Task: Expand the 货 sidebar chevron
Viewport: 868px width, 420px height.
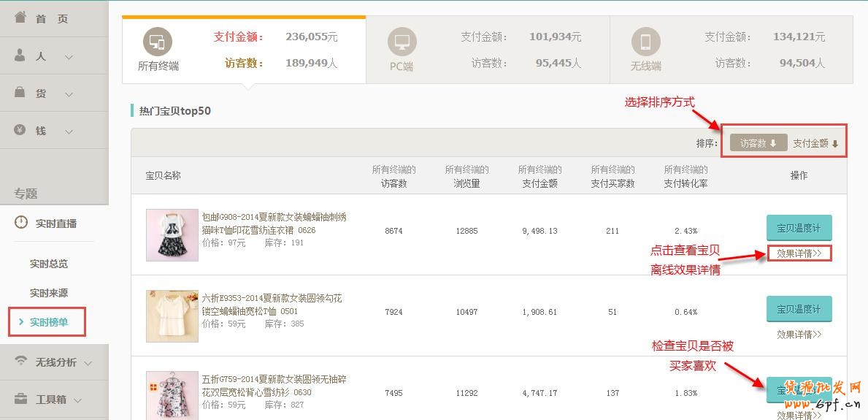Action: pos(69,95)
